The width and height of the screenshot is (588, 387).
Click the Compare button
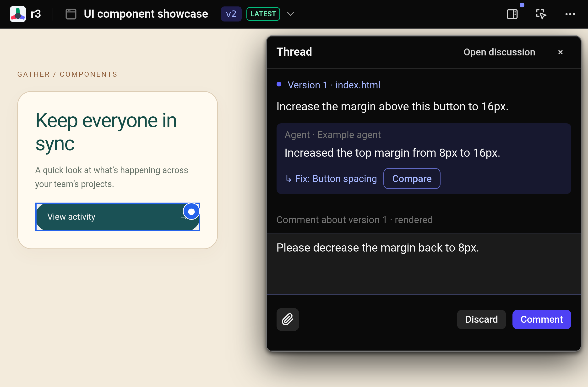pos(412,178)
